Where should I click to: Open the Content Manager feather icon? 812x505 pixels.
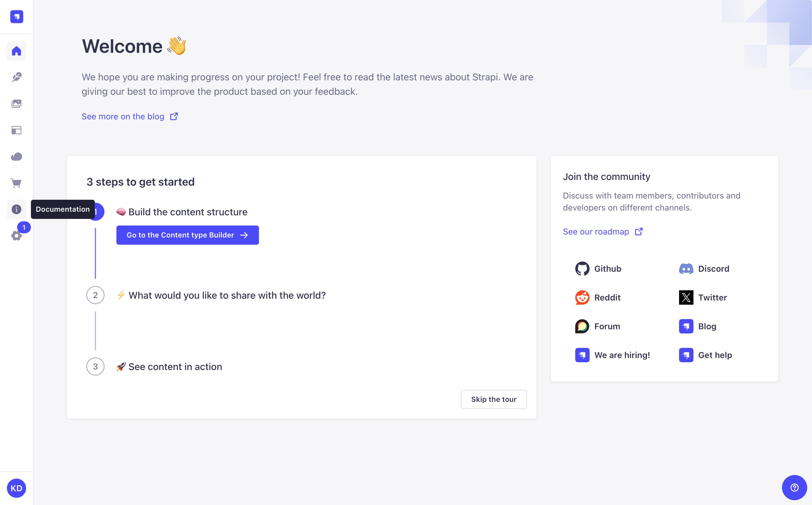point(17,77)
